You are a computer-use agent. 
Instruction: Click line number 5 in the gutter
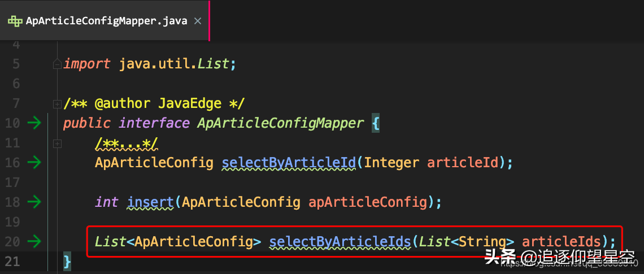coord(15,64)
